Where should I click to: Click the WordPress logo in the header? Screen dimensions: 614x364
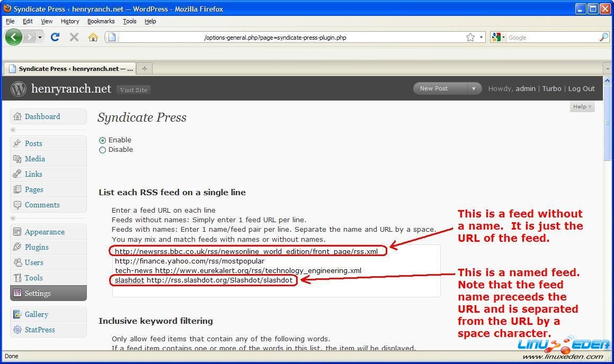pyautogui.click(x=19, y=89)
